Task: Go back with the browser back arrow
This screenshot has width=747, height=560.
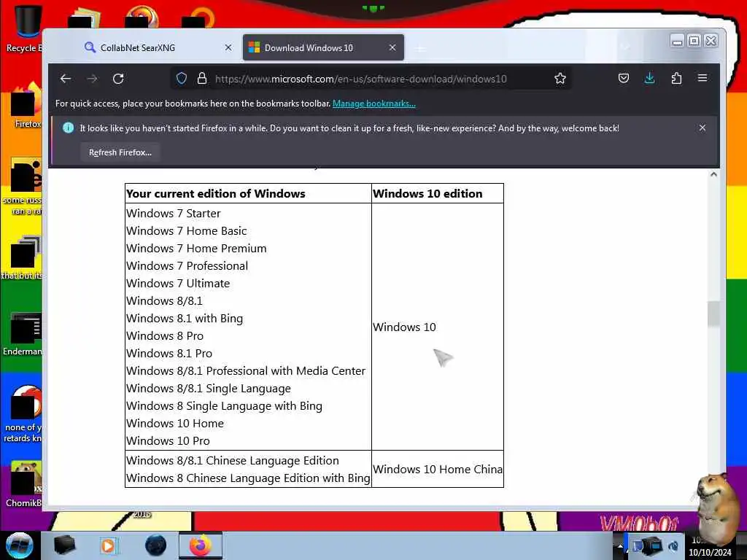Action: (66, 79)
